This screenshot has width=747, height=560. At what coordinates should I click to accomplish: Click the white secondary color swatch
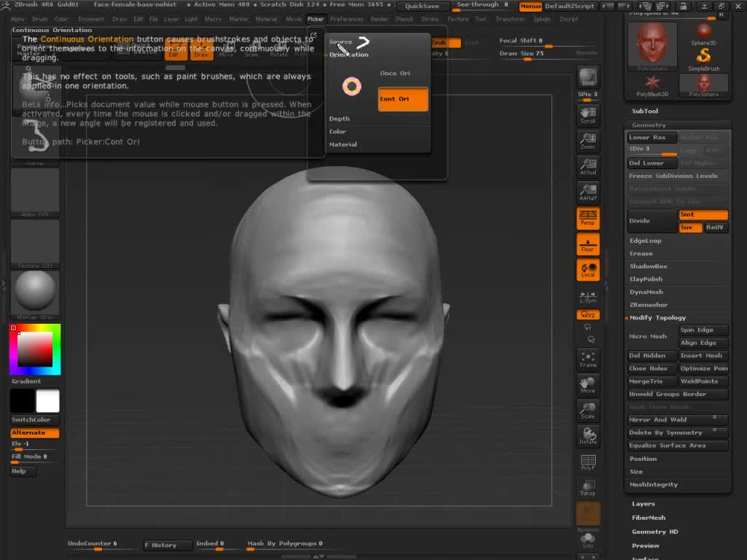click(x=48, y=401)
